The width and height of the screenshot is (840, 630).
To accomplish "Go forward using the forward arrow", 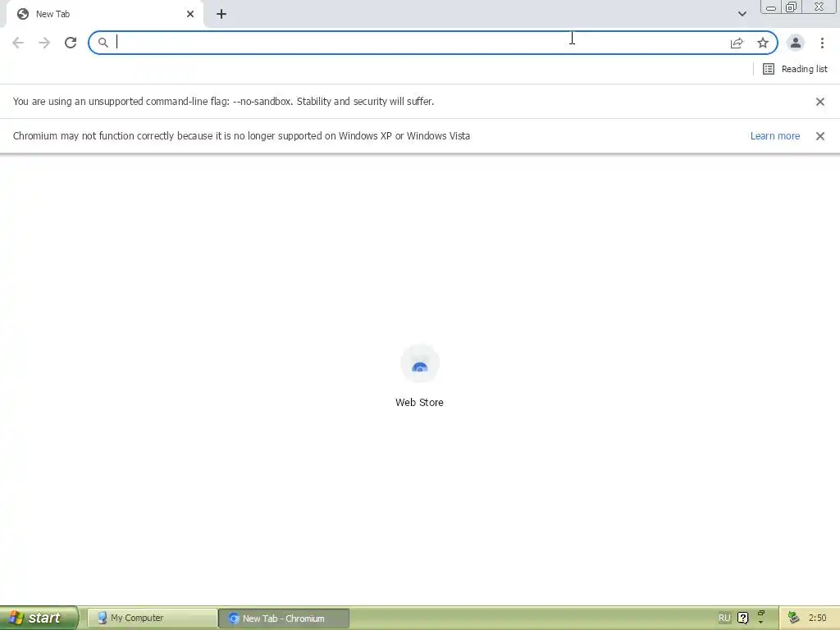I will click(x=44, y=43).
